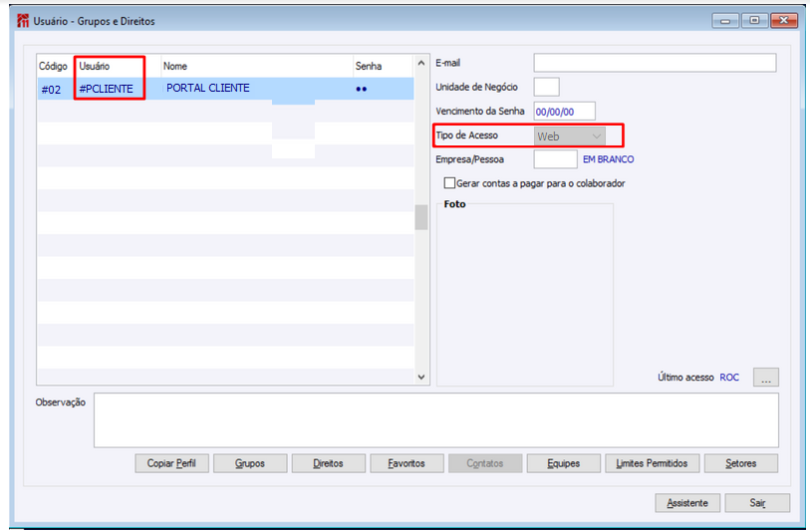Click the Nome column header
810x532 pixels.
pyautogui.click(x=175, y=66)
